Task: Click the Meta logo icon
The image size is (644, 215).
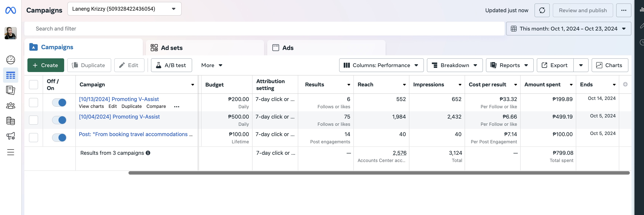Action: 10,10
